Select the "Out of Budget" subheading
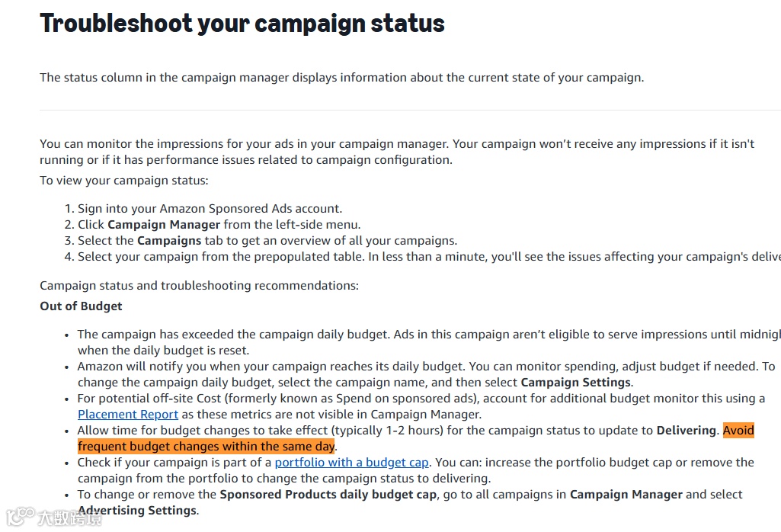Image resolution: width=781 pixels, height=532 pixels. 81,306
